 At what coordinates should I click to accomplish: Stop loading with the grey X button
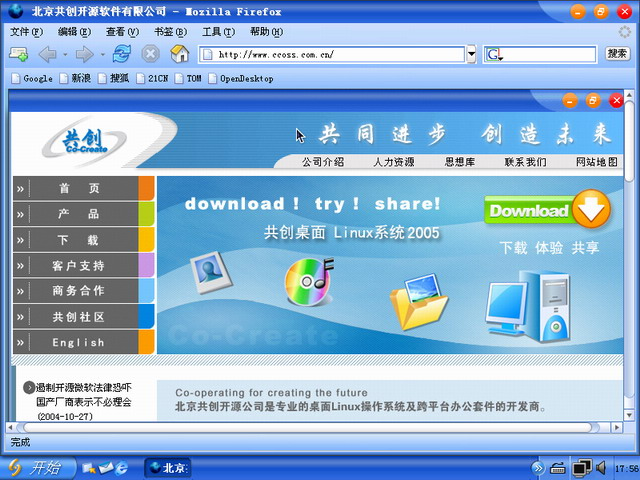(150, 54)
